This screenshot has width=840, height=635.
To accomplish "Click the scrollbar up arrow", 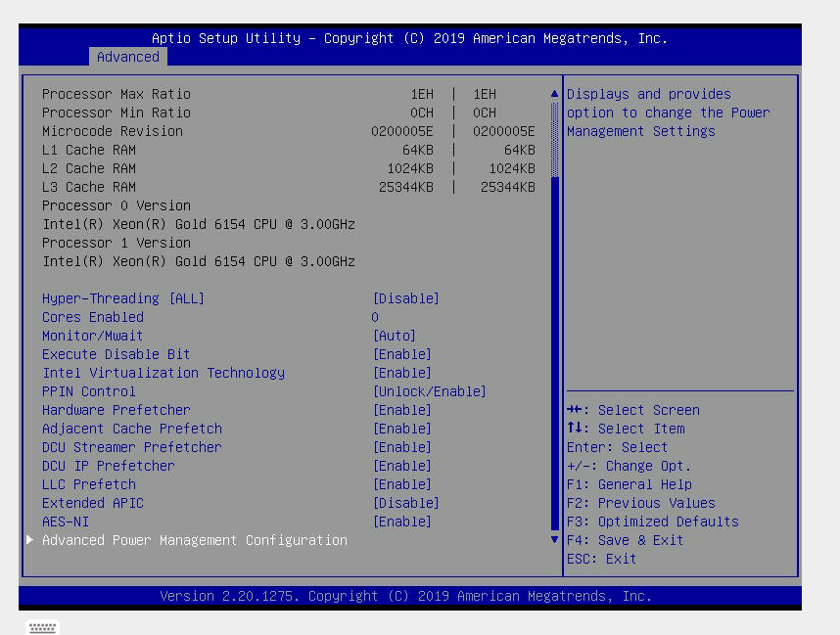I will [x=554, y=94].
